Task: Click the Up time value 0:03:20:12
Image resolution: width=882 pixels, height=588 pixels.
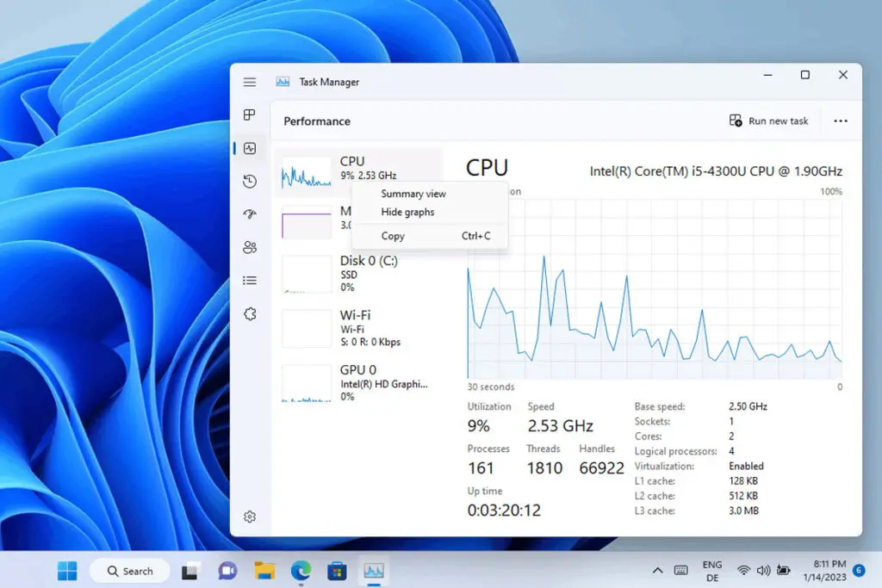Action: 504,511
